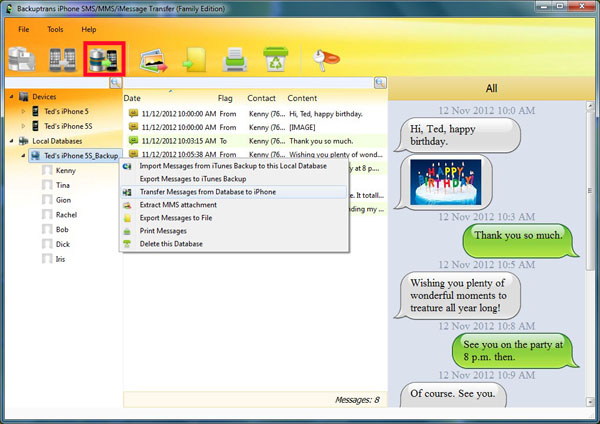This screenshot has width=600, height=424.
Task: Click the Devices tree icon
Action: click(23, 96)
